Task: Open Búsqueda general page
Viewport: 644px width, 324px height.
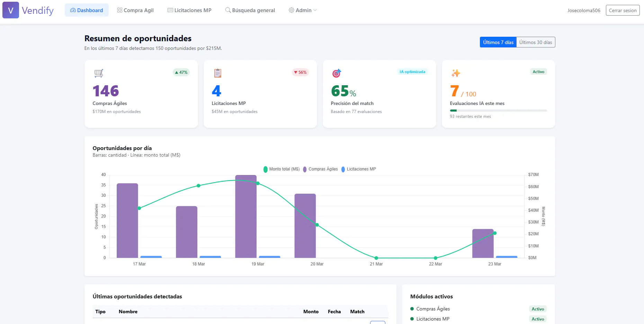Action: [250, 10]
